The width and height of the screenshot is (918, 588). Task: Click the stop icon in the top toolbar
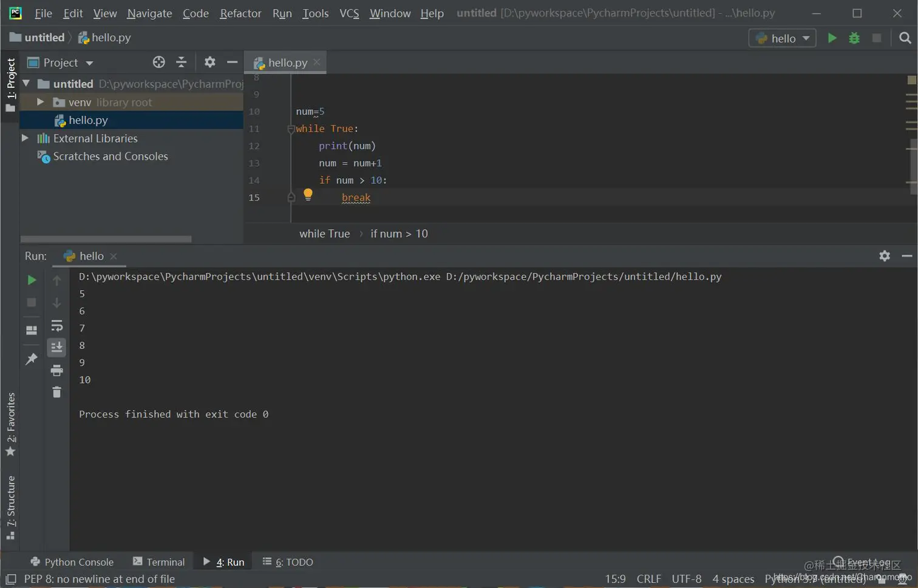pos(877,38)
